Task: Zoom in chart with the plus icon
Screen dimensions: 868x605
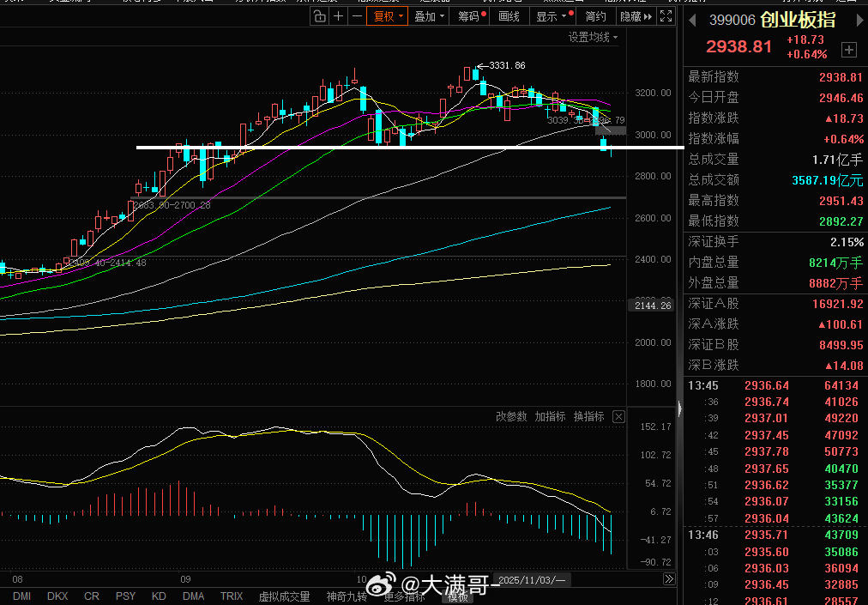Action: coord(338,16)
